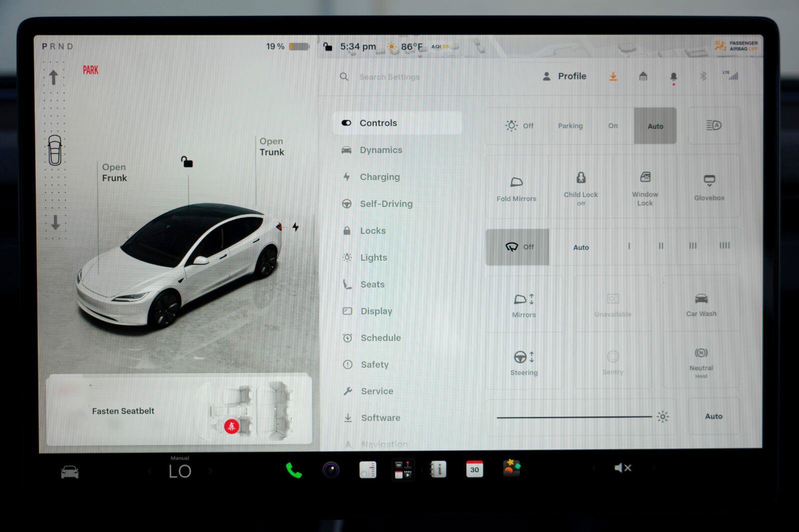799x532 pixels.
Task: Open the calendar app showing 30
Action: 474,469
